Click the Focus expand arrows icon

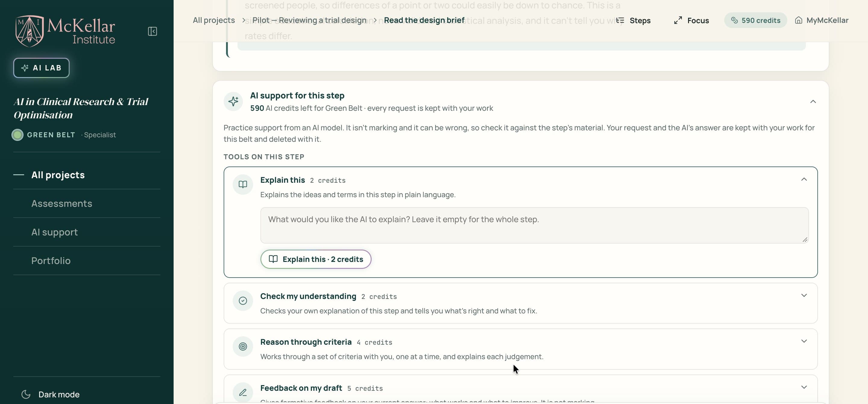[678, 20]
